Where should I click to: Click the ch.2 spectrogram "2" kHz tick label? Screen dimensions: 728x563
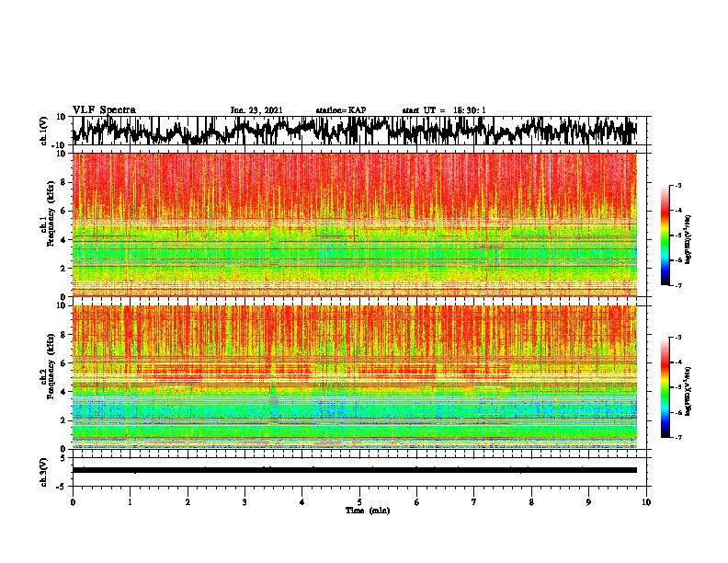[65, 420]
